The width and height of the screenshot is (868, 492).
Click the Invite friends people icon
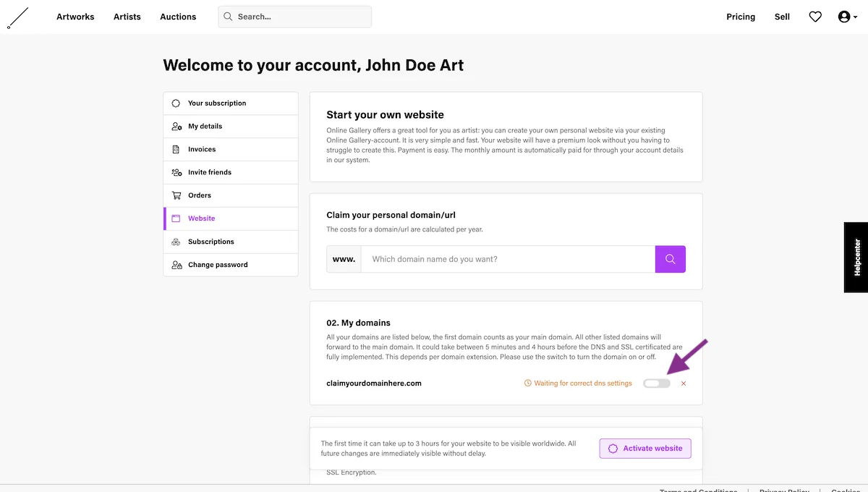tap(176, 172)
